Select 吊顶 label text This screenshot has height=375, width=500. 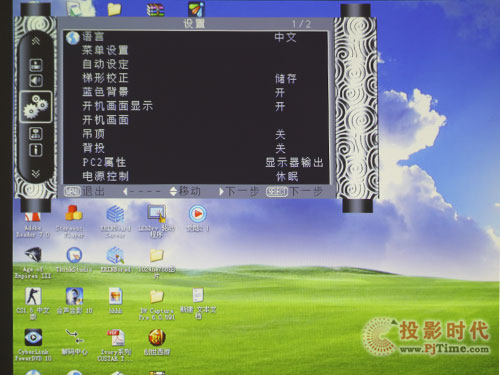pos(93,134)
